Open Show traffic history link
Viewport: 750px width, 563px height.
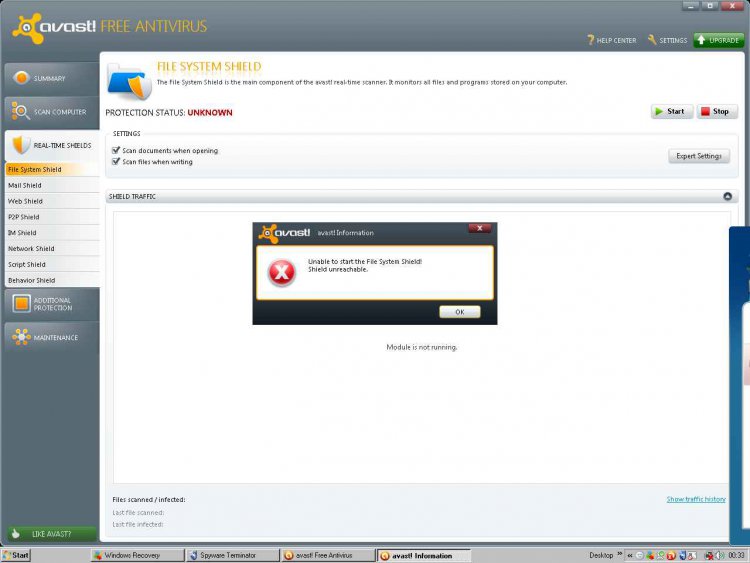coord(696,499)
